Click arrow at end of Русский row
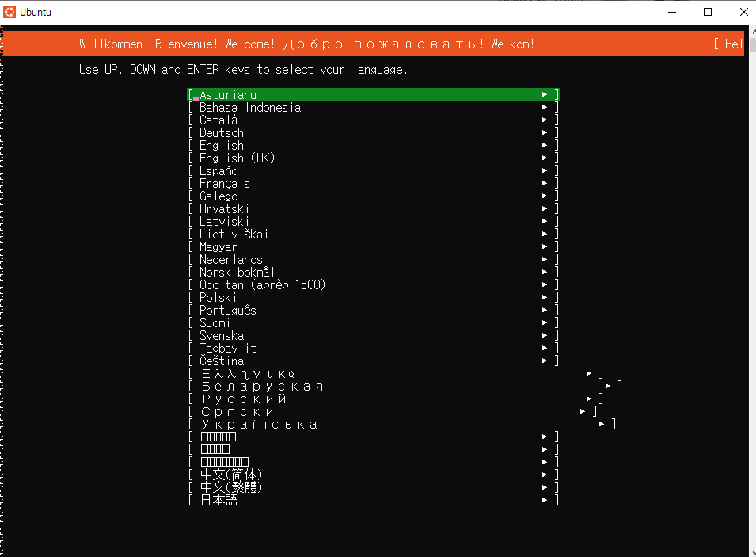The height and width of the screenshot is (557, 756). tap(589, 399)
